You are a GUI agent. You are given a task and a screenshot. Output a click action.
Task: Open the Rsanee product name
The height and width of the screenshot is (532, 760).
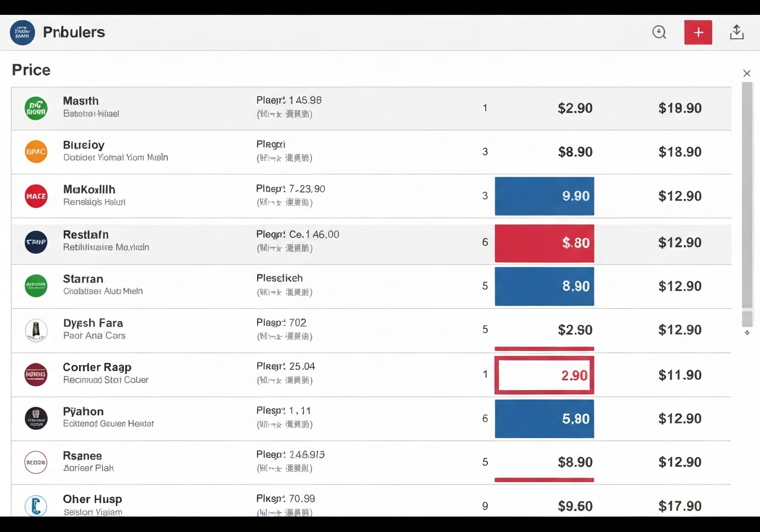coord(83,455)
